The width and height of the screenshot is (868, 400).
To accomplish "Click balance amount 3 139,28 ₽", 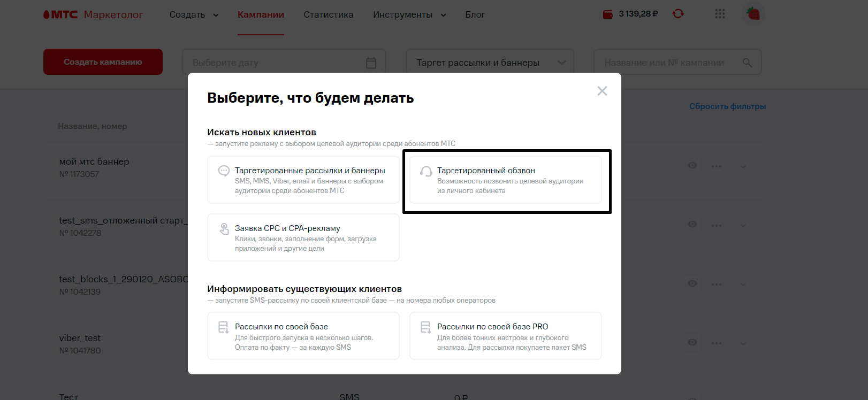I will 638,14.
